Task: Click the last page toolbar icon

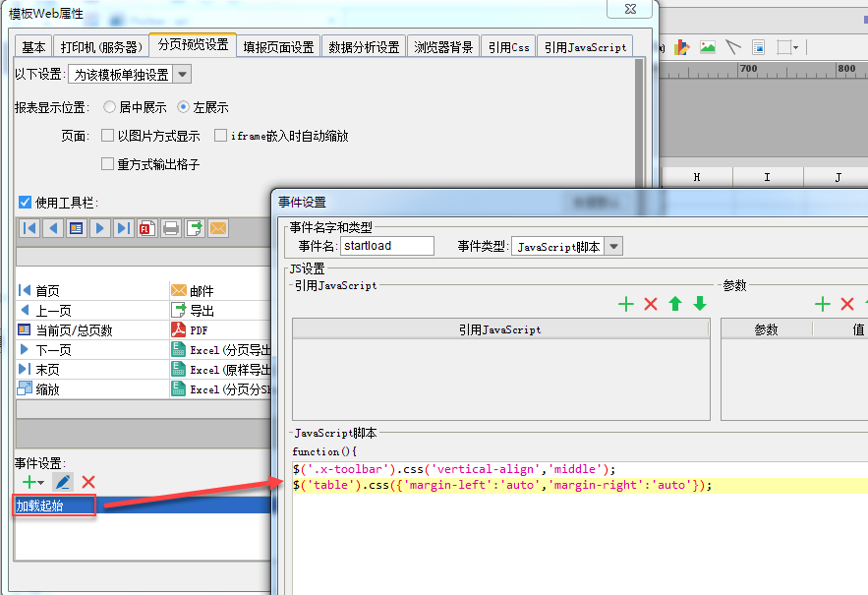Action: coord(124,228)
